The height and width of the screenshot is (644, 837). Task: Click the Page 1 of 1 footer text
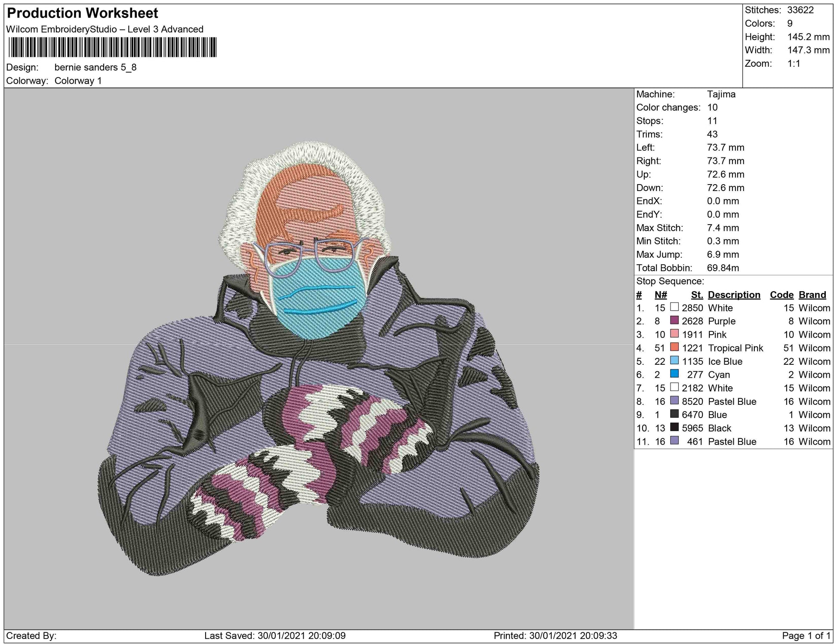point(806,636)
